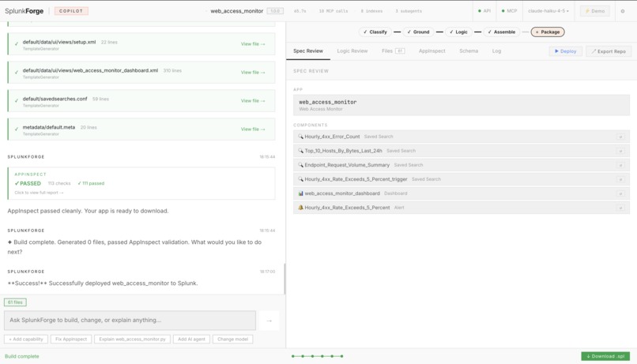Click edit icon on web_access_monitor_dashboard row
The width and height of the screenshot is (637, 364).
coord(620,193)
